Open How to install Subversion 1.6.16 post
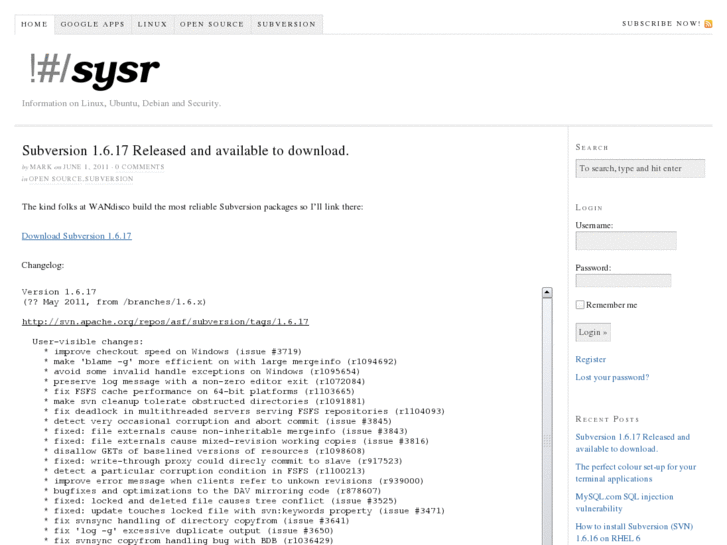The height and width of the screenshot is (545, 727). pyautogui.click(x=634, y=532)
